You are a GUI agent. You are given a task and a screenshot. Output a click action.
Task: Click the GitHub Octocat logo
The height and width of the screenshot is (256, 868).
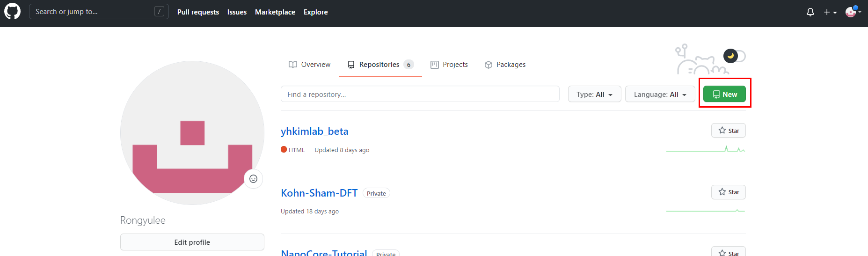tap(12, 12)
